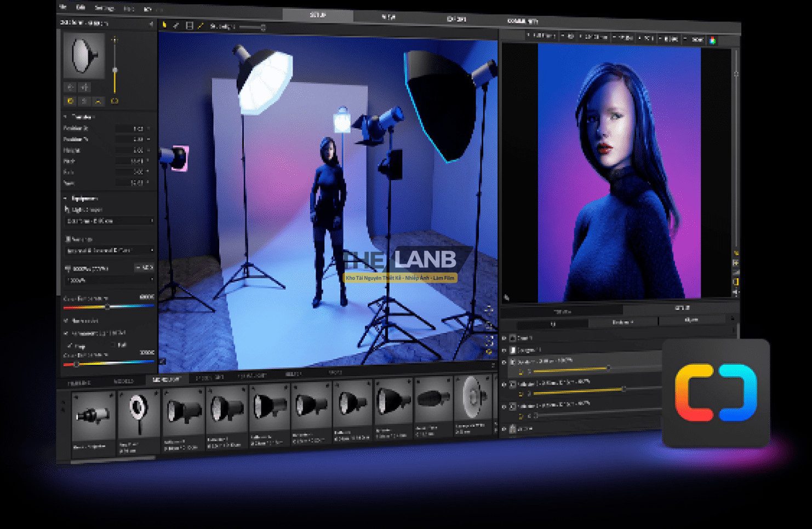Toggle the checkbox below first color temperature slider

click(66, 321)
